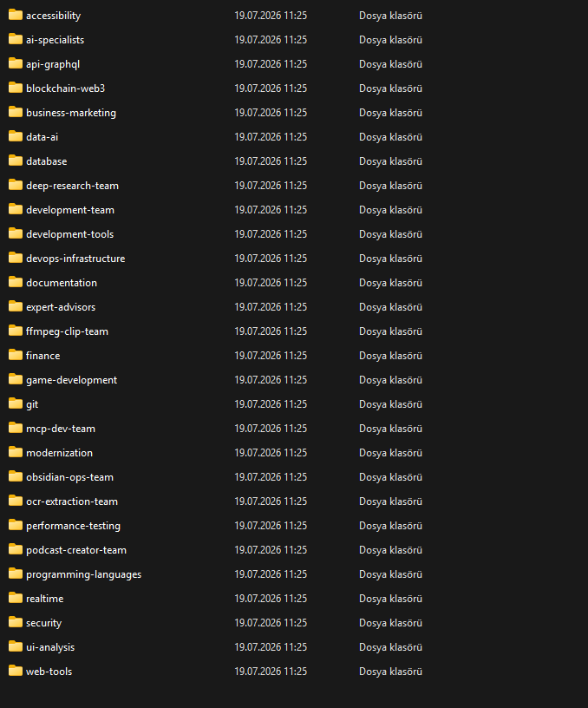Viewport: 588px width, 708px height.
Task: Select the web-tools folder name
Action: tap(49, 672)
